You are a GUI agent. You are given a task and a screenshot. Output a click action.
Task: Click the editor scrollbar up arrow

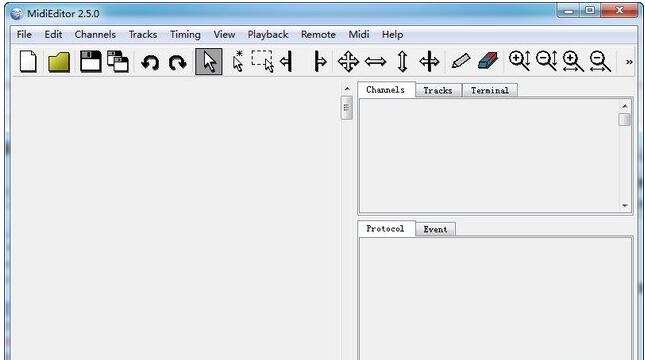(347, 89)
